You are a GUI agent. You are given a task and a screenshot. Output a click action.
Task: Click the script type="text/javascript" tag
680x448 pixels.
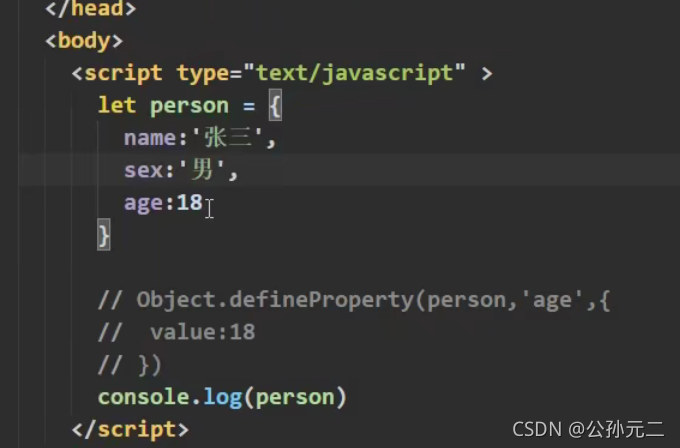282,73
